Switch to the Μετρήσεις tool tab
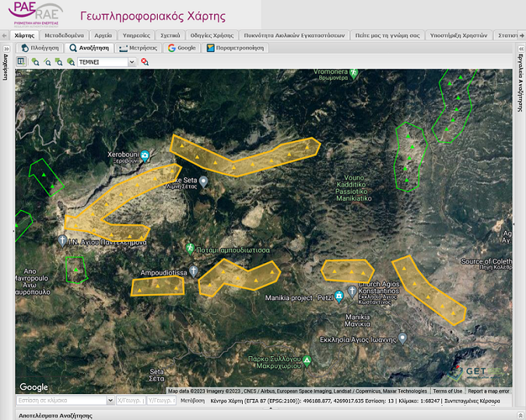526x420 pixels. 138,48
